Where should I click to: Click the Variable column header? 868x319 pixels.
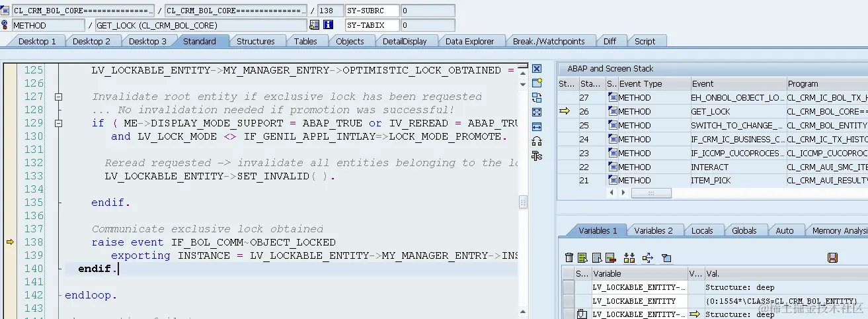[639, 273]
